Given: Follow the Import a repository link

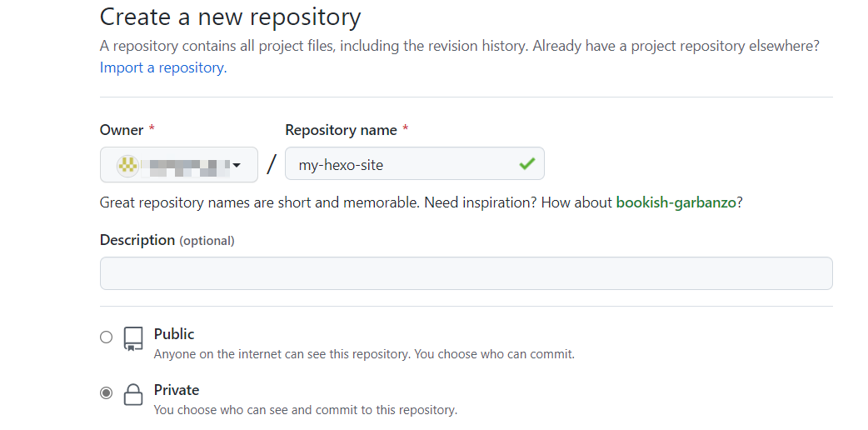Looking at the screenshot, I should click(163, 67).
